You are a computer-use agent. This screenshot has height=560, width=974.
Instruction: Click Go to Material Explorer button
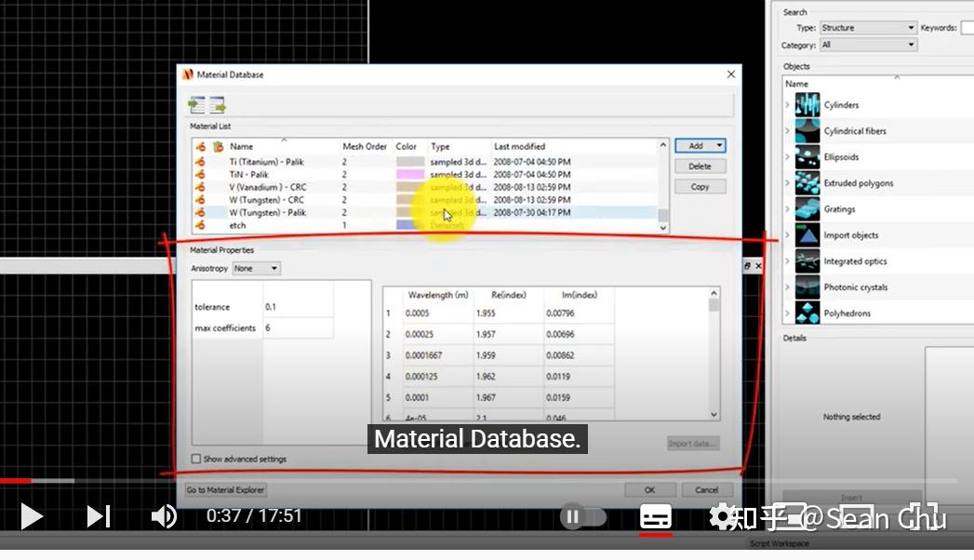[x=226, y=490]
